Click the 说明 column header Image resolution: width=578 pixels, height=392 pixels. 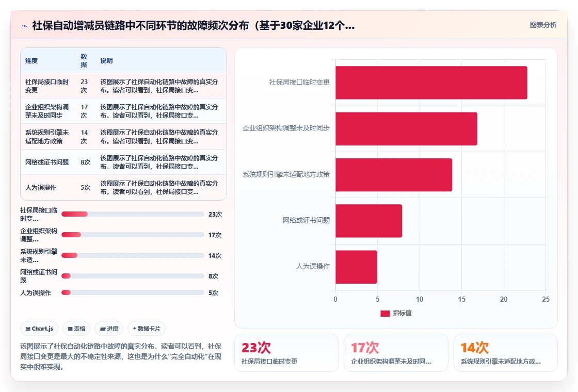[106, 61]
